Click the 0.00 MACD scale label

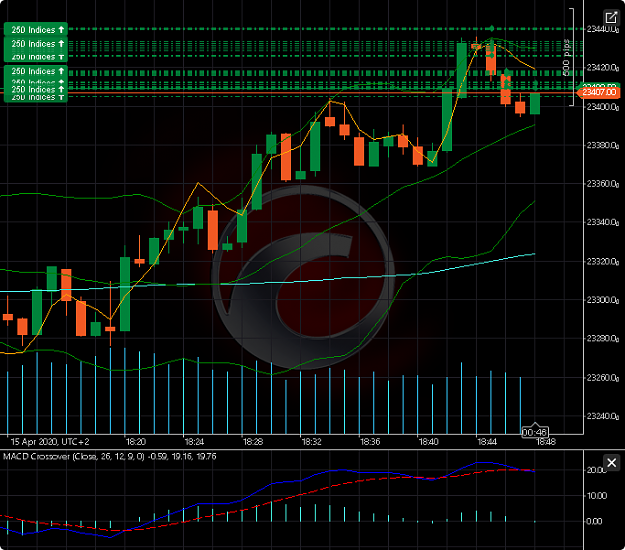pyautogui.click(x=594, y=521)
